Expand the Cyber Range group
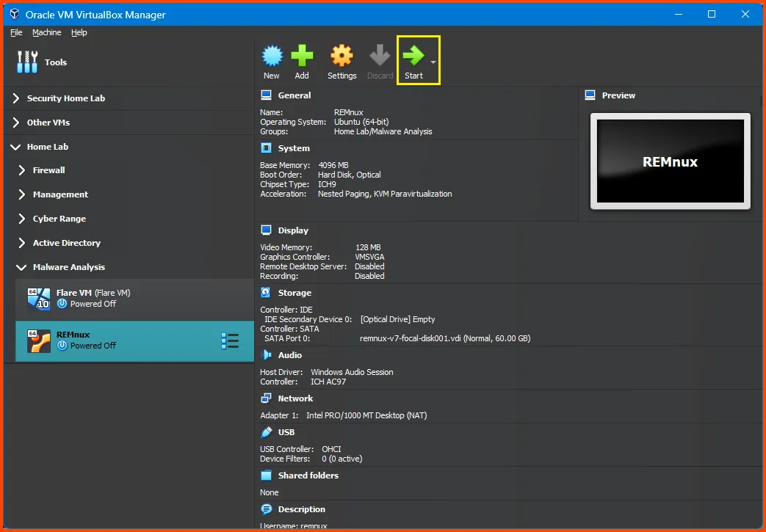The width and height of the screenshot is (766, 532). point(21,219)
